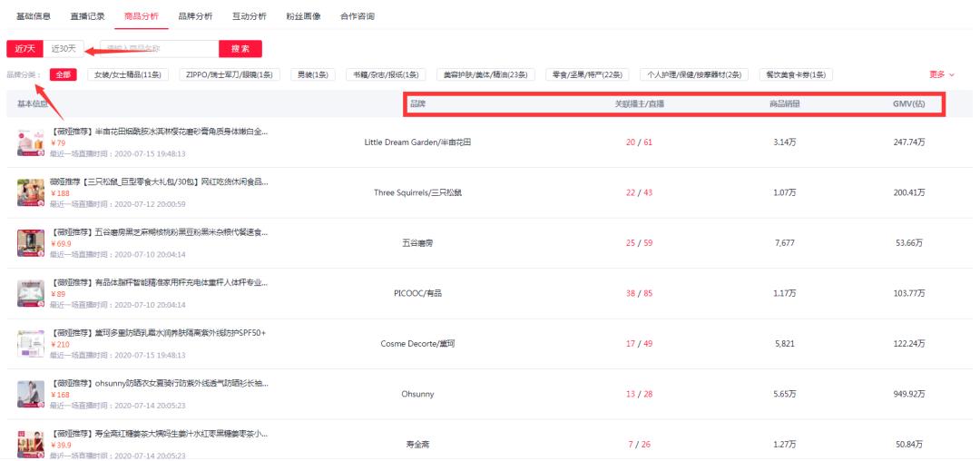Filter by 男装(1条) category
This screenshot has height=461, width=980.
pyautogui.click(x=312, y=74)
